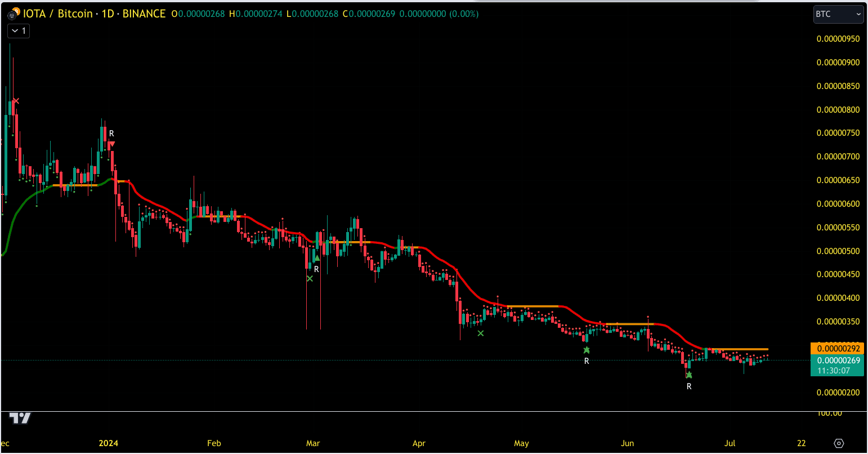Click the 0.00000000 (0.00%) change value
The image size is (868, 454).
(439, 14)
